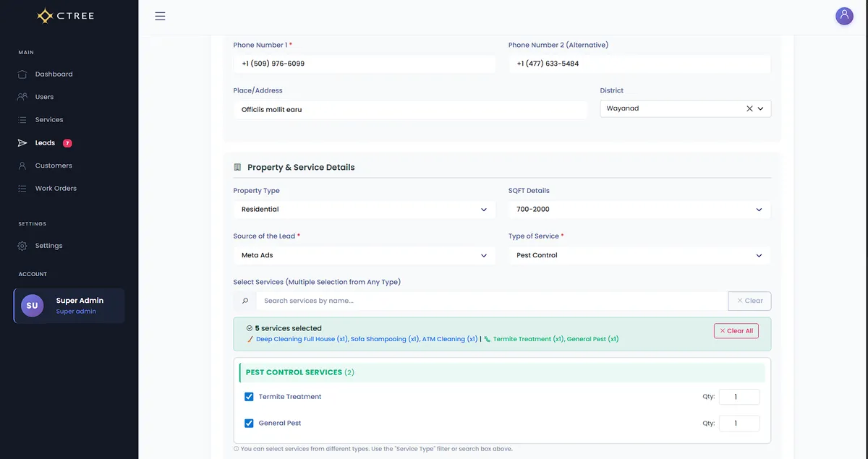The height and width of the screenshot is (459, 868).
Task: Open the Type of Service dropdown
Action: tap(639, 255)
